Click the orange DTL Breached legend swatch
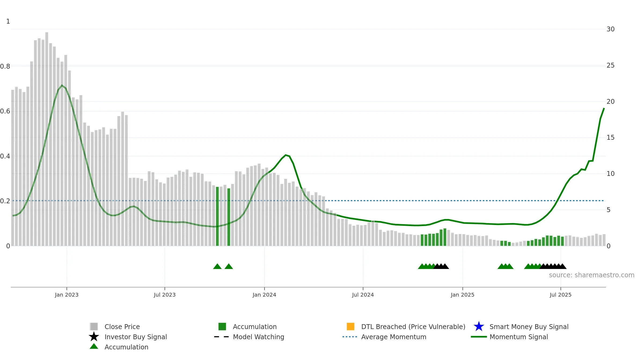The width and height of the screenshot is (644, 362). [350, 326]
